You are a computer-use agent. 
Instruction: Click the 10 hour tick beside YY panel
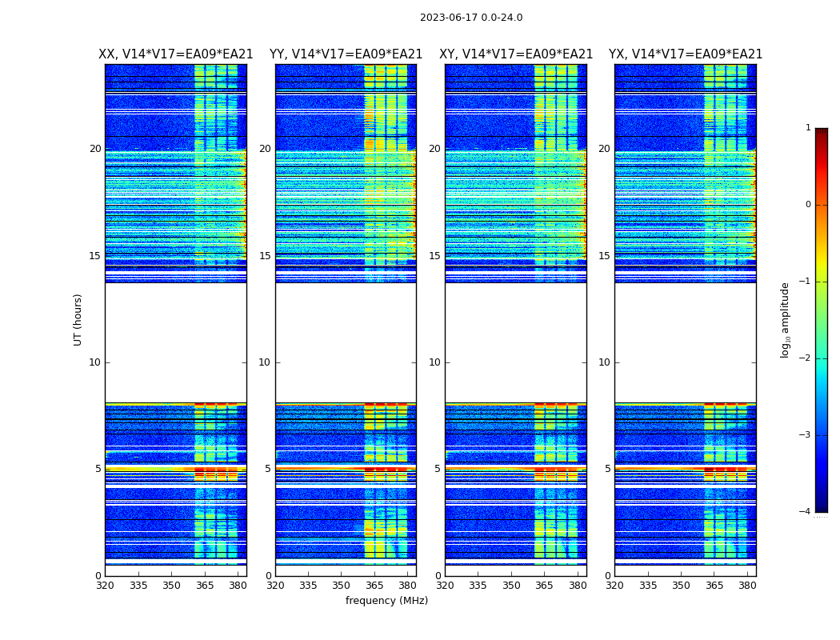click(265, 362)
